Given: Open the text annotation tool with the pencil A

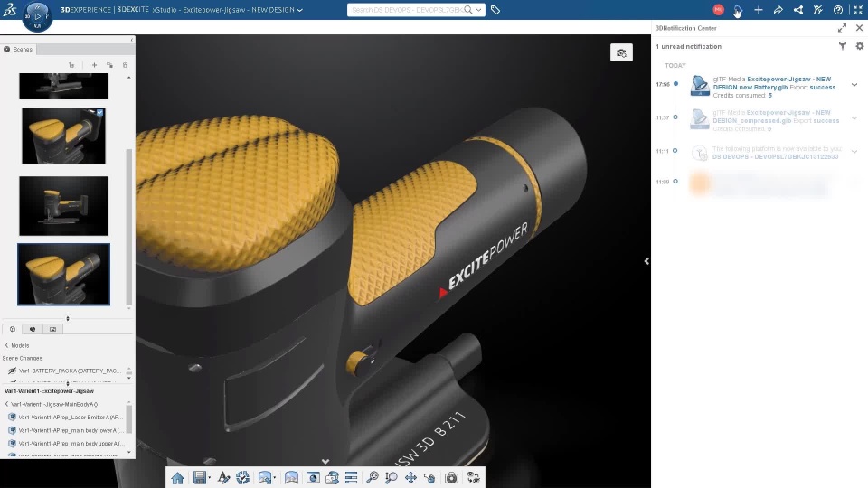Looking at the screenshot, I should [223, 478].
